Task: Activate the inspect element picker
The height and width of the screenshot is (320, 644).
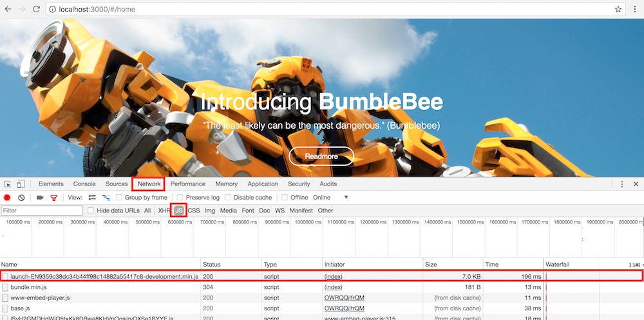Action: click(7, 184)
